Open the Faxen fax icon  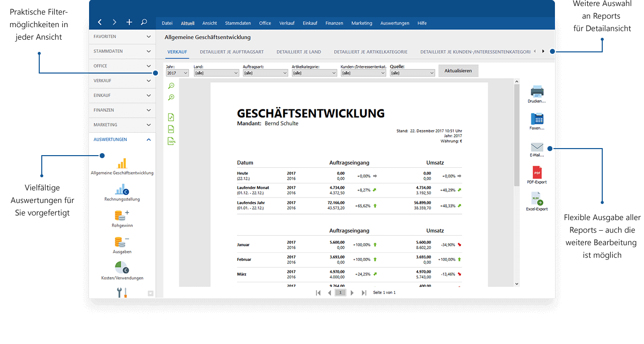pos(537,119)
